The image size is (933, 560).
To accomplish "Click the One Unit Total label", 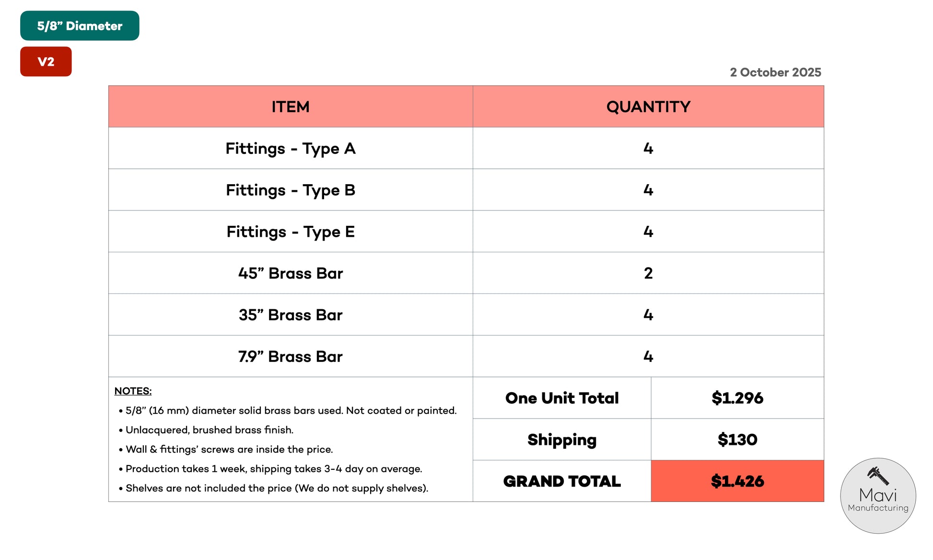I will [x=562, y=398].
